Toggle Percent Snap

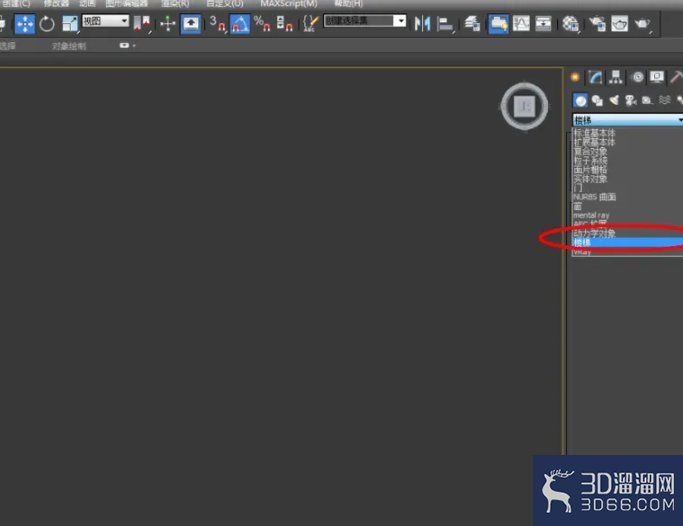tap(262, 23)
